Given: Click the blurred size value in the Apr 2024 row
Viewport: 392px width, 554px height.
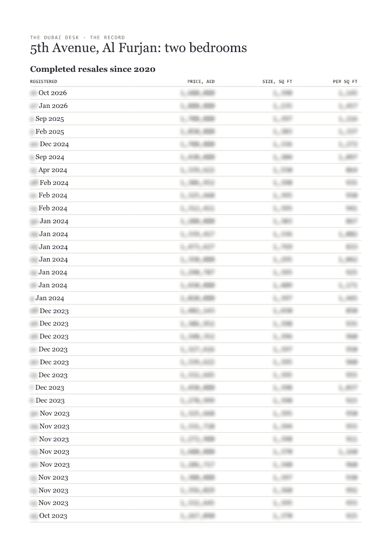Looking at the screenshot, I should [283, 170].
